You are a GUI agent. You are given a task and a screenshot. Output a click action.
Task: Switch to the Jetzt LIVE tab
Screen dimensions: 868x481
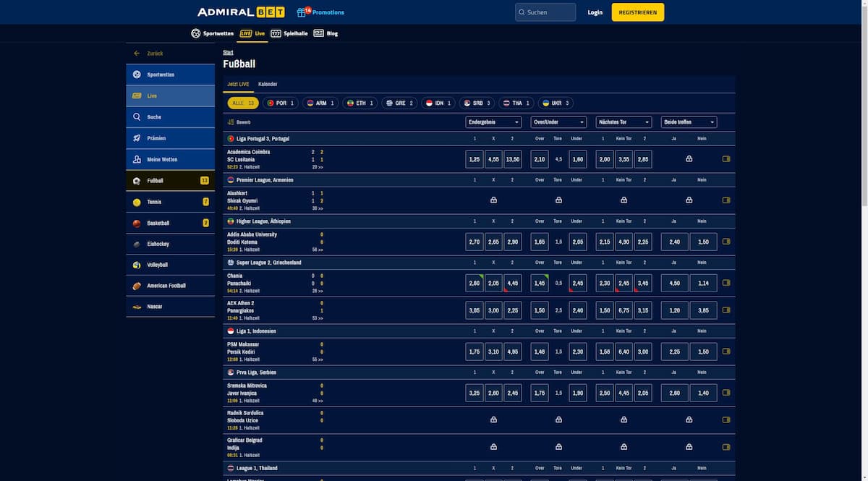click(x=238, y=85)
